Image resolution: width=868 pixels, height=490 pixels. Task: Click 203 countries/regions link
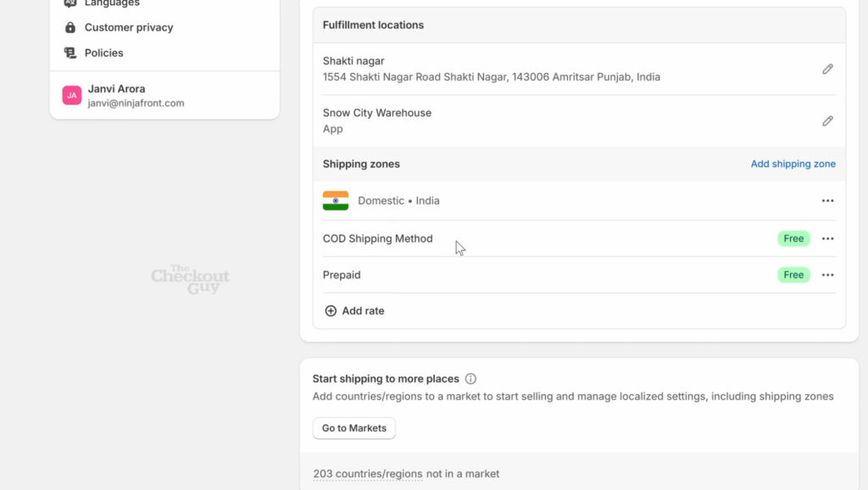[368, 474]
